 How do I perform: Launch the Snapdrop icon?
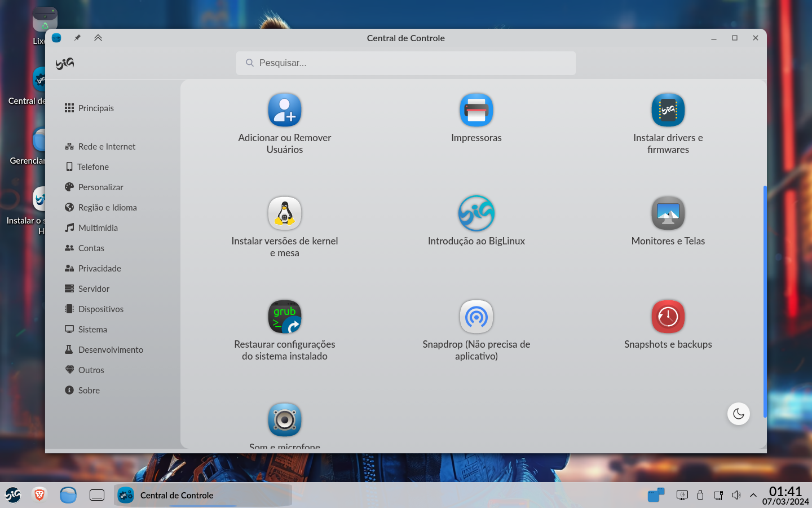click(476, 317)
